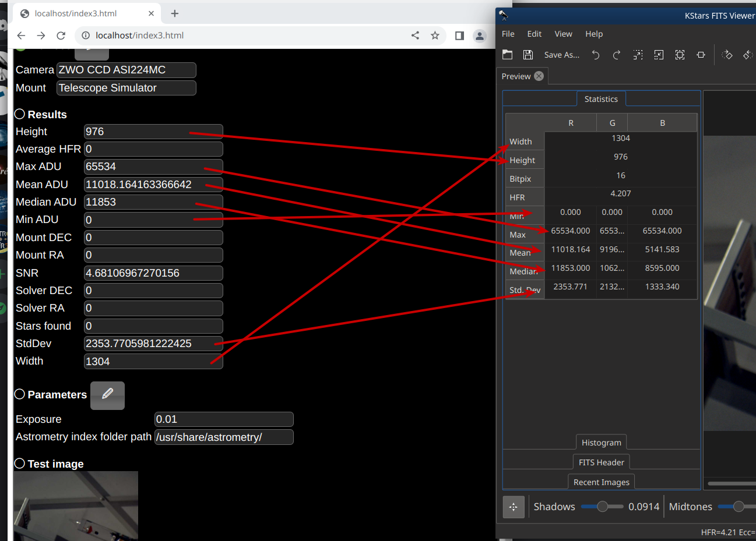Click the HFR=4.21 status bar text

pyautogui.click(x=718, y=532)
